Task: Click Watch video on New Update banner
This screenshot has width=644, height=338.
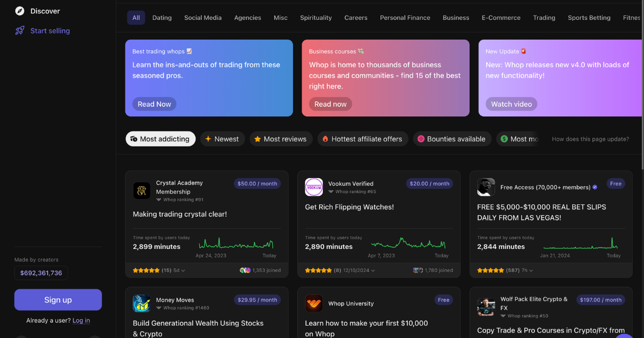Action: [x=511, y=104]
